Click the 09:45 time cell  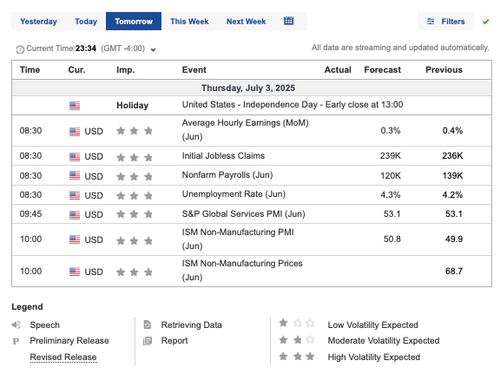tap(31, 214)
